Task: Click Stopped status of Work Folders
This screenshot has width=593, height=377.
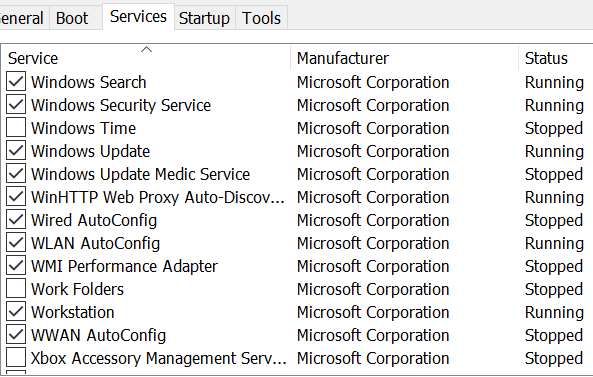Action: (554, 290)
